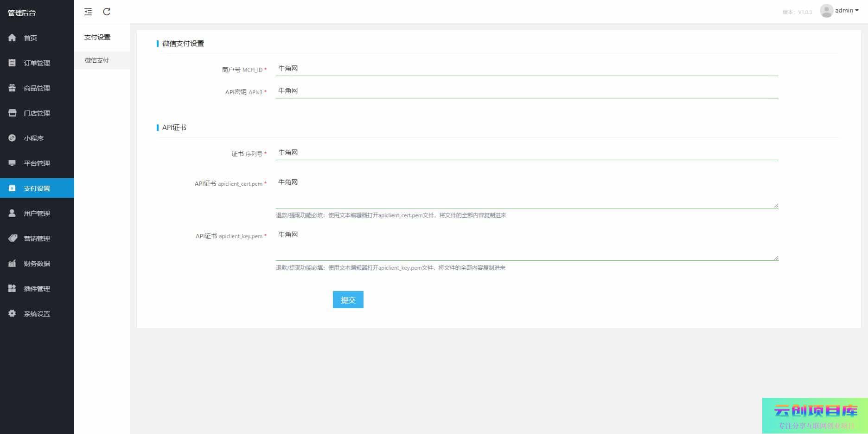Click the storefront icon for 门店管理
This screenshot has width=868, height=434.
point(12,113)
